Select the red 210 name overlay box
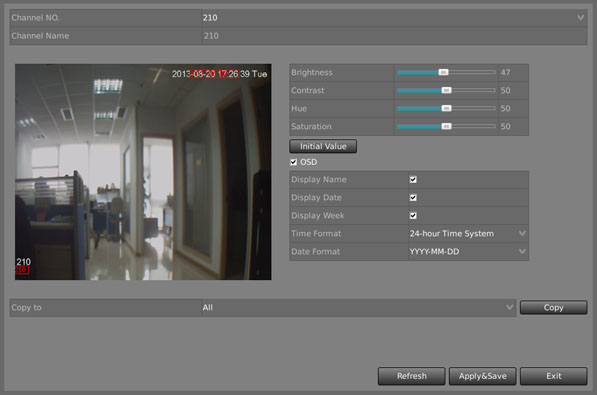Viewport: 597px width, 395px height. [22, 270]
